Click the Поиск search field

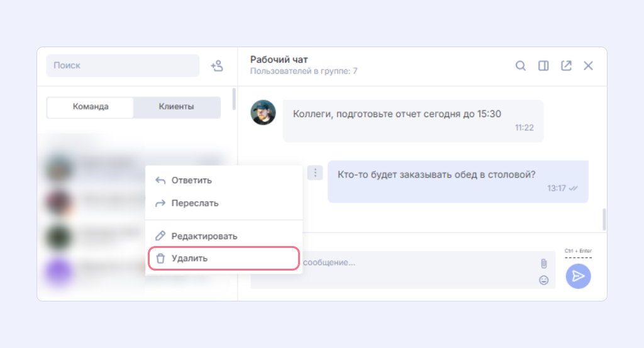(123, 65)
